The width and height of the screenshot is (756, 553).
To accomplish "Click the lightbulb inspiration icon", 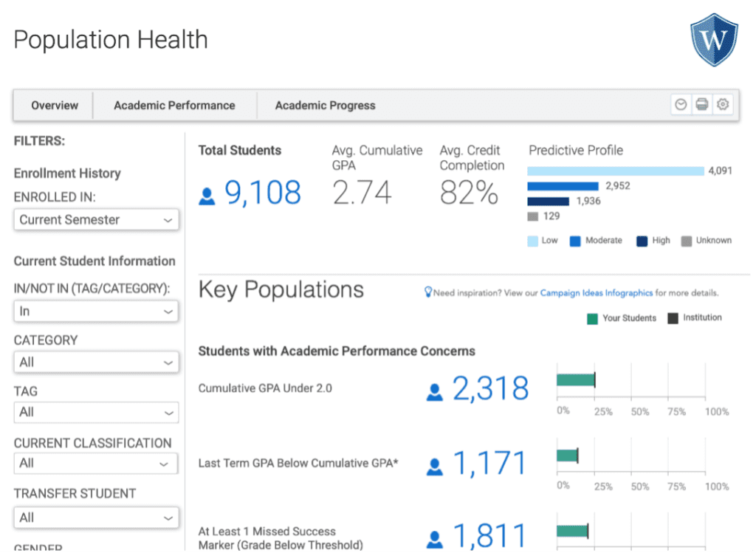I will [x=427, y=292].
